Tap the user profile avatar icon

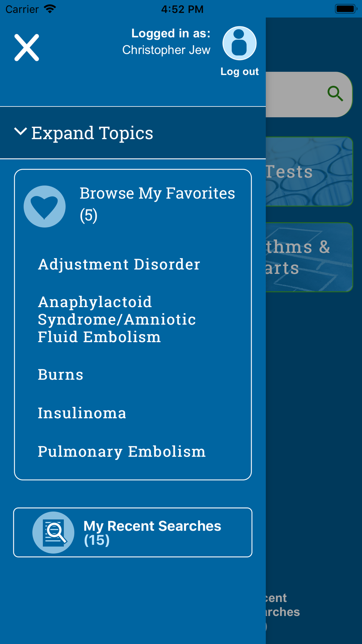(239, 43)
